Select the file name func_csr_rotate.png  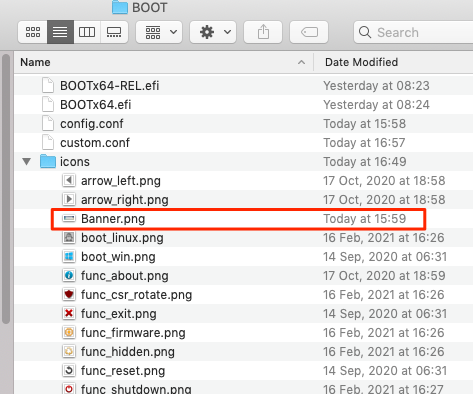(136, 295)
